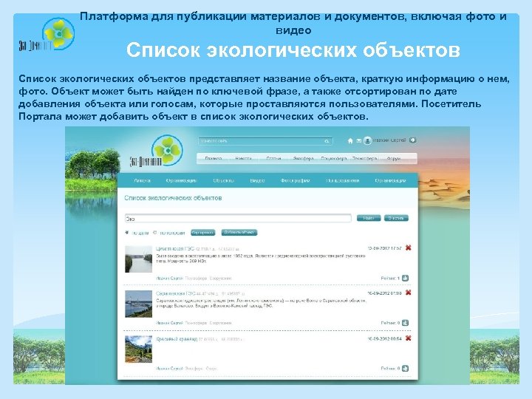Screen dimensions: 532x399
Task: Upvote the third object with thumbs-up icon
Action: click(405, 368)
